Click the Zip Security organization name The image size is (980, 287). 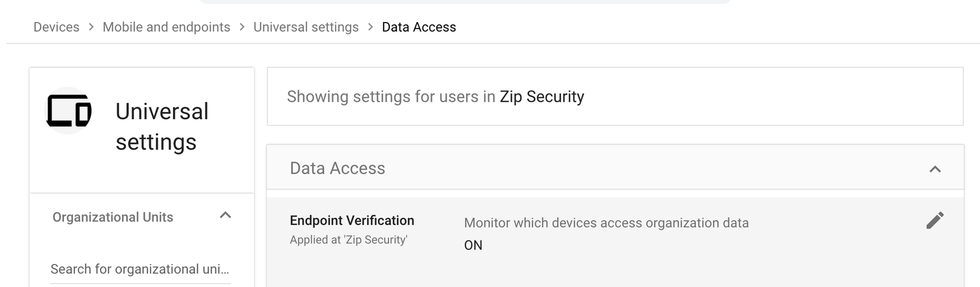point(542,97)
